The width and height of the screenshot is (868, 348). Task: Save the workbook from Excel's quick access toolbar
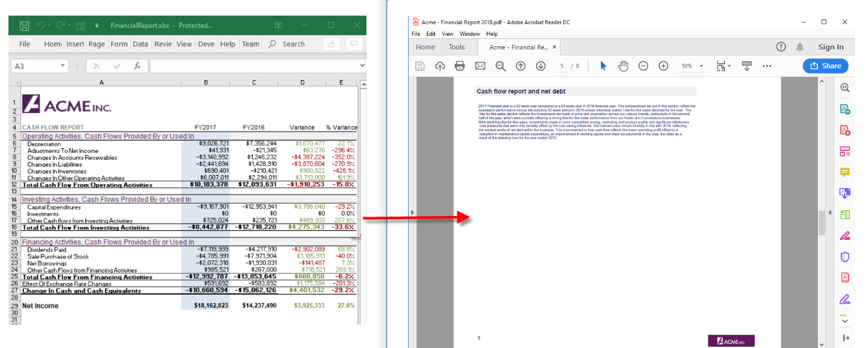click(x=24, y=26)
